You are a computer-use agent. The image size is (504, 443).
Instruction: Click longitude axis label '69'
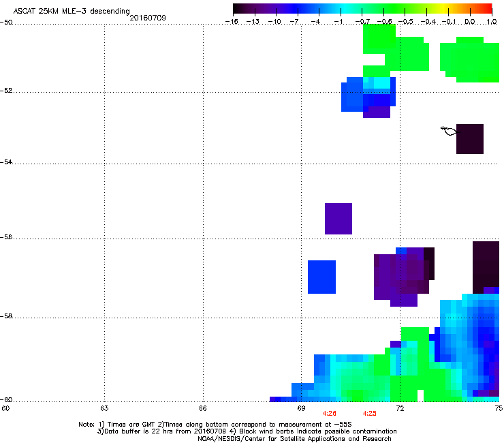301,408
